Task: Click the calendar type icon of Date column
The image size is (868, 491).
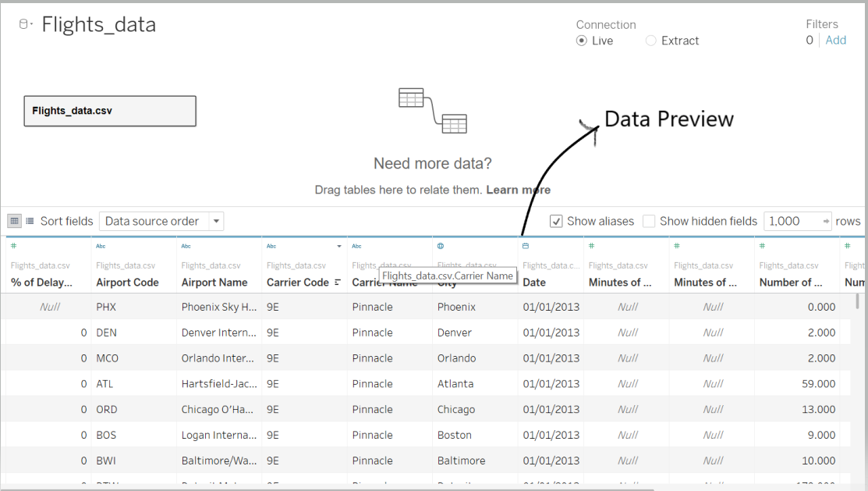Action: pos(526,245)
